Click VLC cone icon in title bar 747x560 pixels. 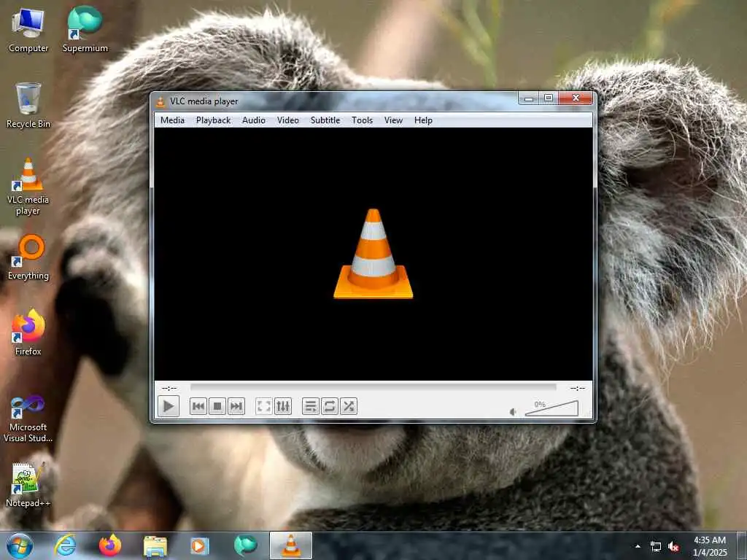click(161, 101)
